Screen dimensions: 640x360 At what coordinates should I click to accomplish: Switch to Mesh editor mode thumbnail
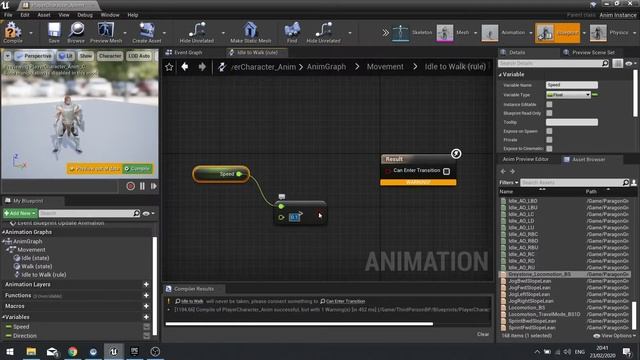[445, 33]
